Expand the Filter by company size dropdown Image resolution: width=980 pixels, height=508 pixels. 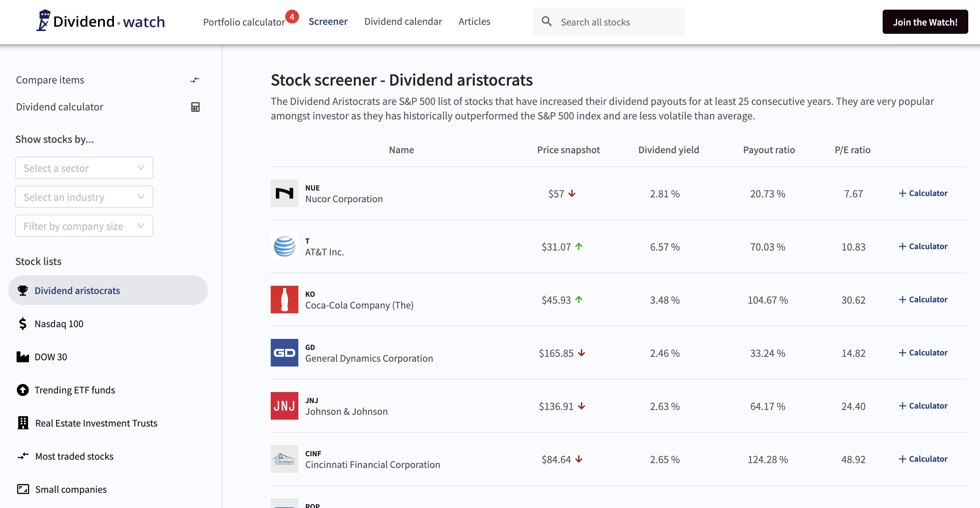(84, 226)
